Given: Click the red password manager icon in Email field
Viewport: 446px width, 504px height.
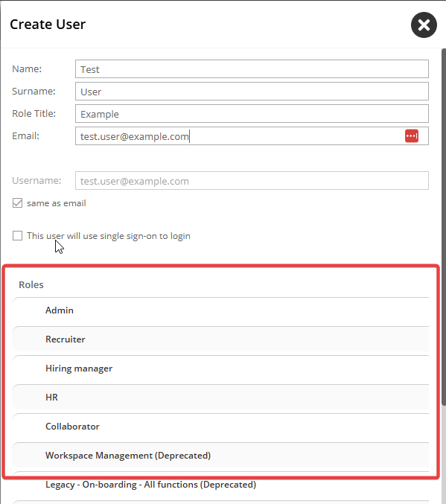Looking at the screenshot, I should pyautogui.click(x=412, y=135).
